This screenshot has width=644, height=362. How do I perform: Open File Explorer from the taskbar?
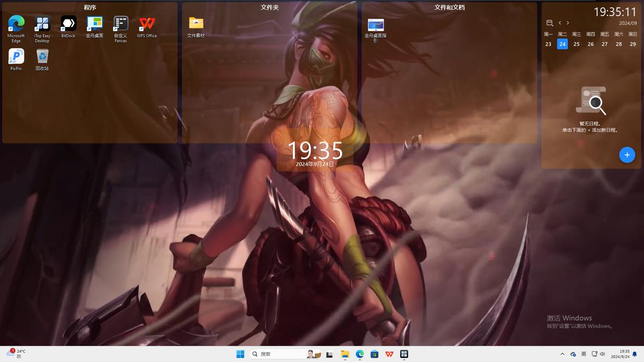coord(345,354)
